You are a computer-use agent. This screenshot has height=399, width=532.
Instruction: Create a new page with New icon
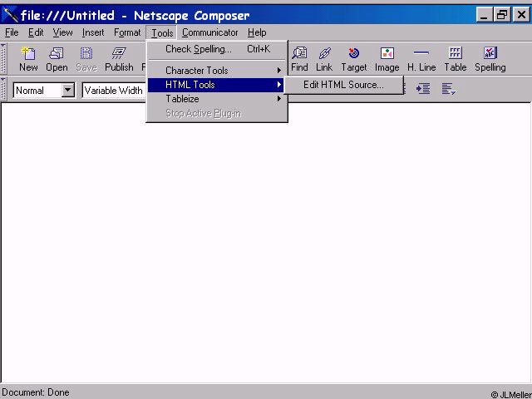coord(28,59)
